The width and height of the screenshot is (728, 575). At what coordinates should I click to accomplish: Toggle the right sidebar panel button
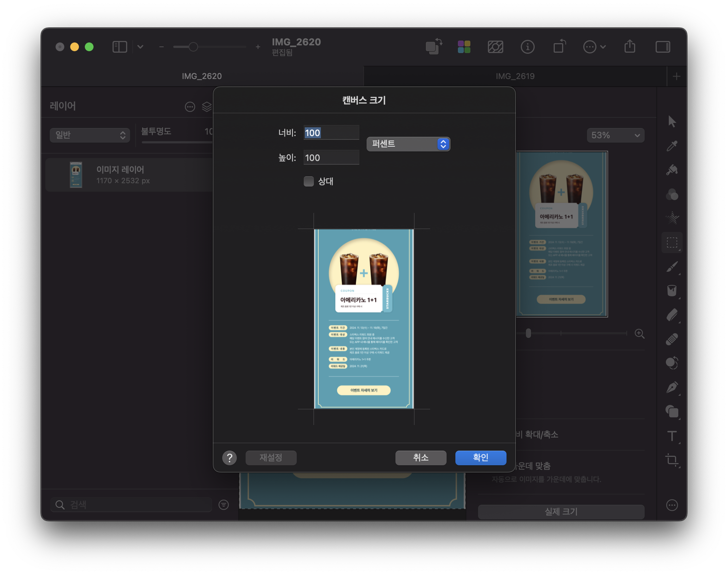click(663, 47)
